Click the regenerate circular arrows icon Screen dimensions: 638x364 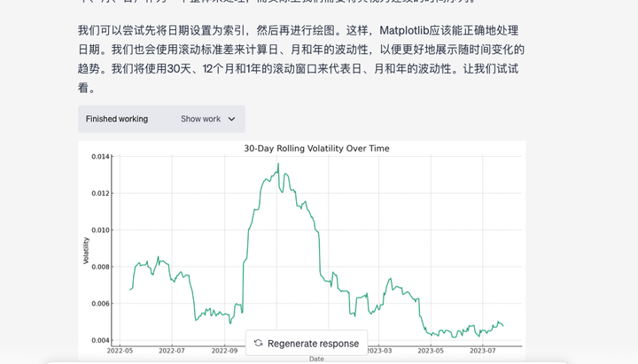258,343
